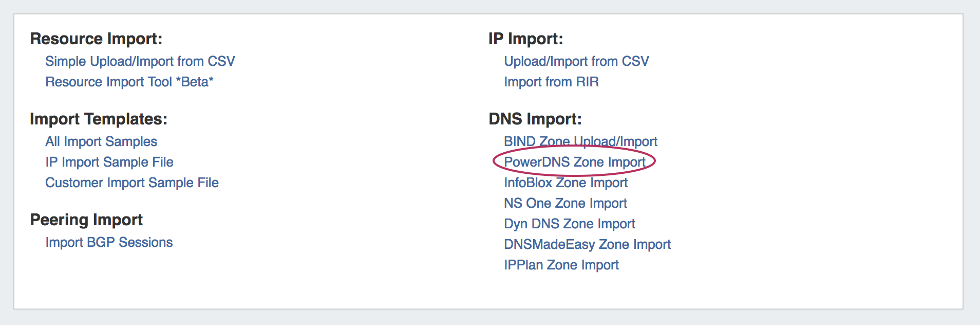This screenshot has height=325, width=980.
Task: Select Dyn DNS Zone Import
Action: click(x=569, y=224)
